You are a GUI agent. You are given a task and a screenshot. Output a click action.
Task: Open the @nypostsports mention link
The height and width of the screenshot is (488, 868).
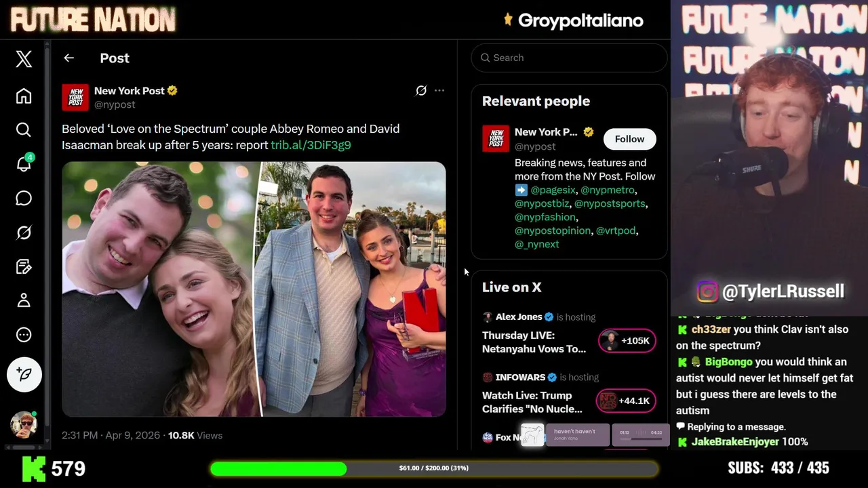(610, 203)
